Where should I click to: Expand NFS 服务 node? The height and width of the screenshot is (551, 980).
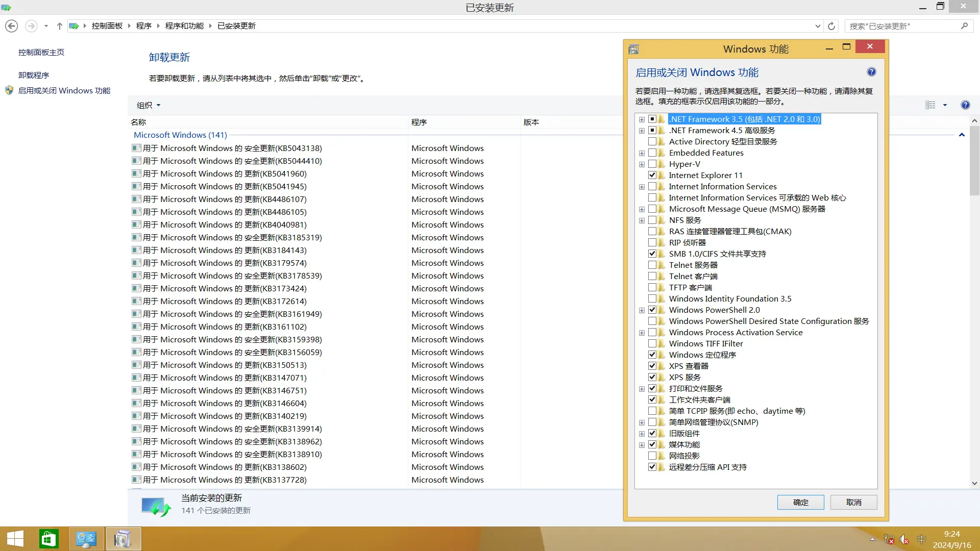[x=642, y=220]
